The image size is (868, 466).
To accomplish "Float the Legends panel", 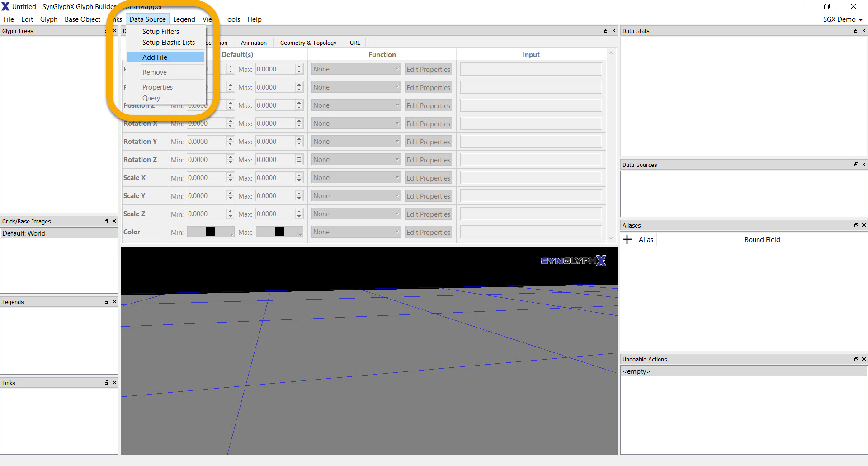I will (x=107, y=302).
